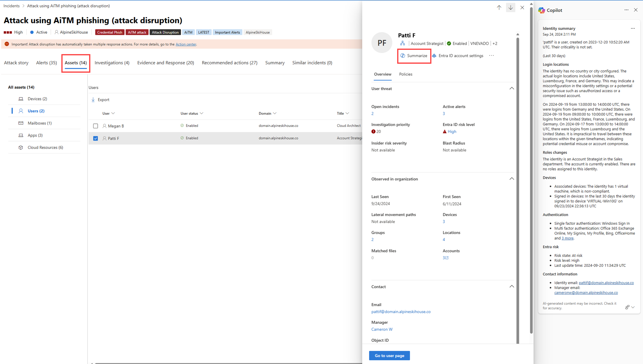Open the Policies tab in user pane
643x364 pixels.
(x=405, y=74)
